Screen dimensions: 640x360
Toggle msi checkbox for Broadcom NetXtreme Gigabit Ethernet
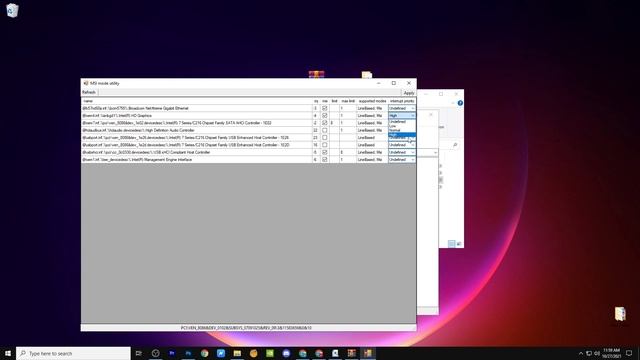pos(324,108)
